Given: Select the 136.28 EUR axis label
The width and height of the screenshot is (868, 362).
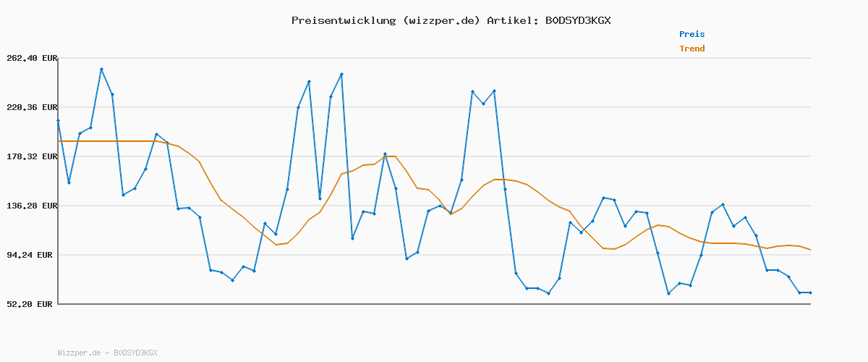Looking at the screenshot, I should pos(30,206).
